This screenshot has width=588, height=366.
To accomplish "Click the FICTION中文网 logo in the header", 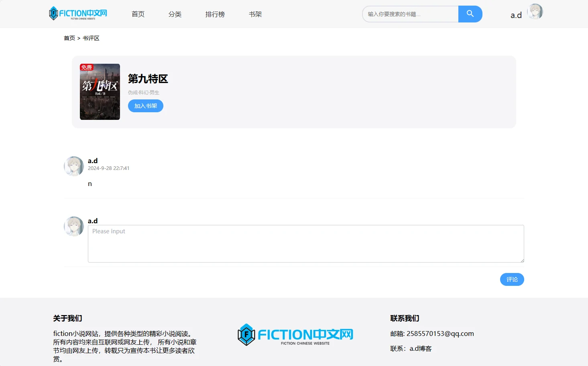I will tap(78, 13).
